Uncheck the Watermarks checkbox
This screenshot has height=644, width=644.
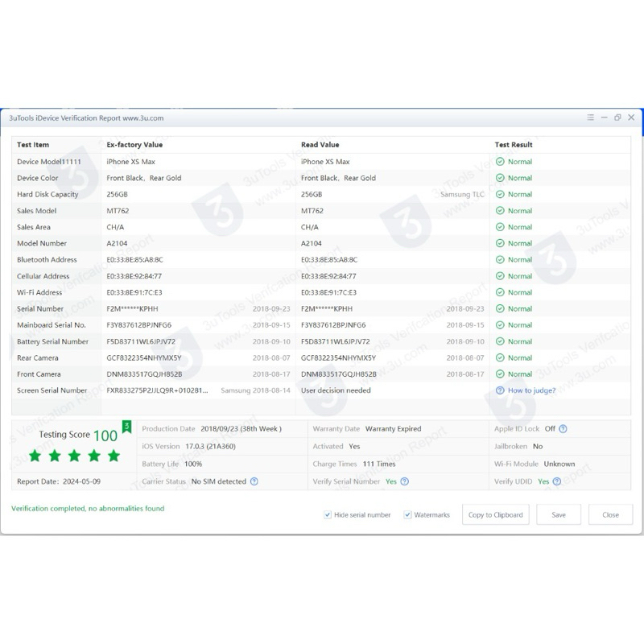(x=408, y=515)
